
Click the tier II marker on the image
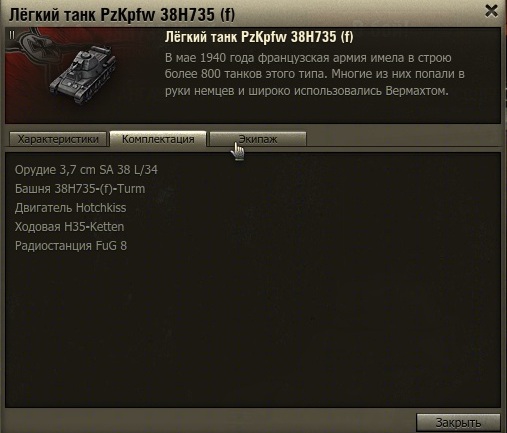12,35
